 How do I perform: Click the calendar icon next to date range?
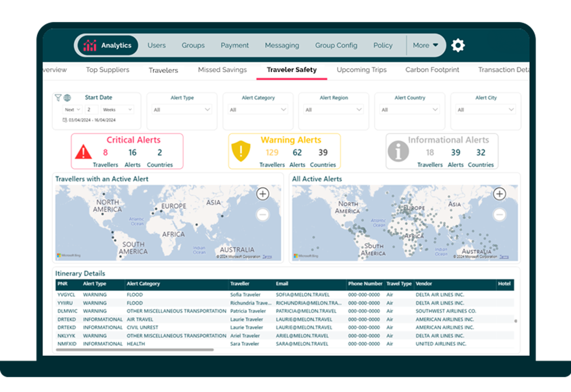coord(65,120)
